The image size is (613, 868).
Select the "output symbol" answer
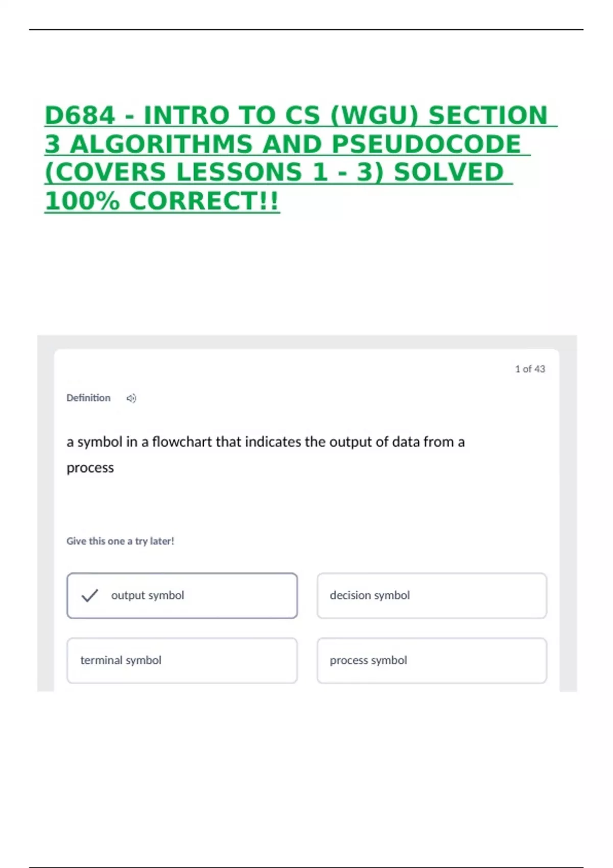coord(182,595)
